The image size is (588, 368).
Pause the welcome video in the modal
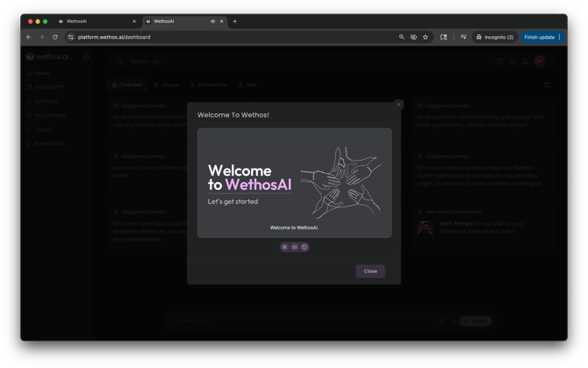tap(284, 247)
